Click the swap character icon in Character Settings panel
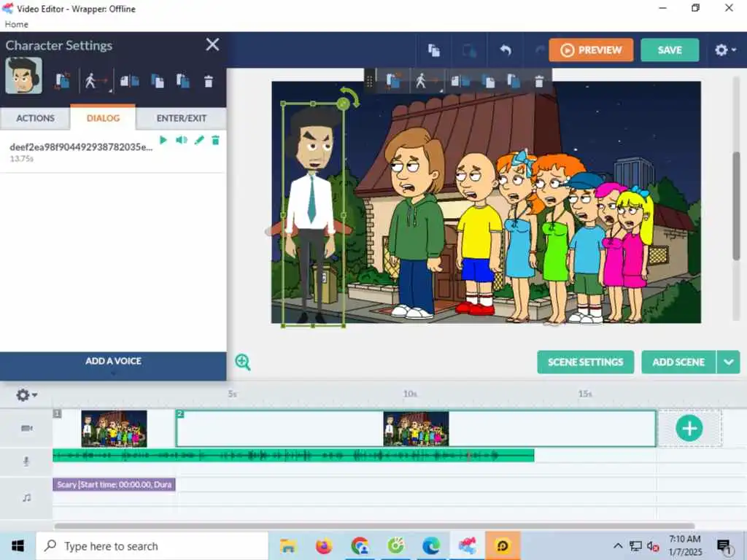Image resolution: width=747 pixels, height=560 pixels. (x=63, y=82)
